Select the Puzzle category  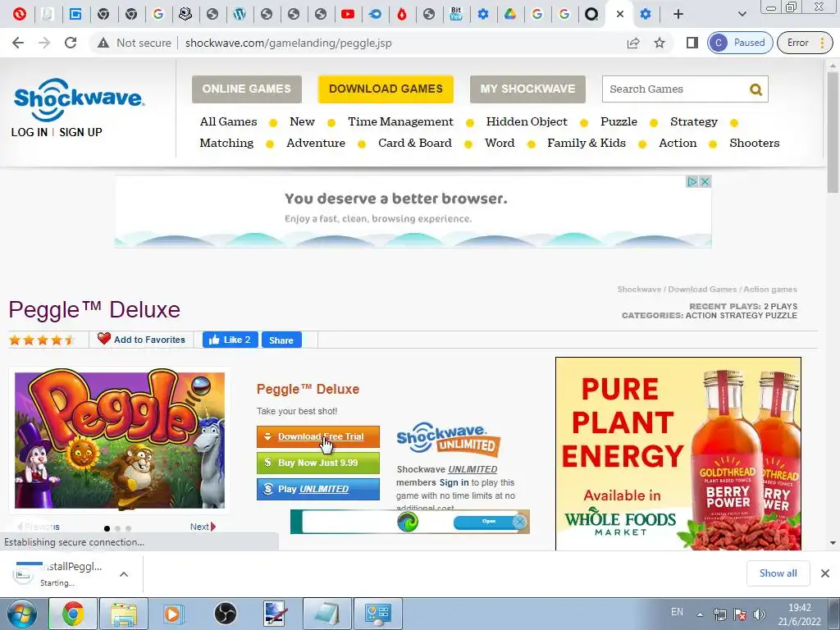[x=619, y=121]
